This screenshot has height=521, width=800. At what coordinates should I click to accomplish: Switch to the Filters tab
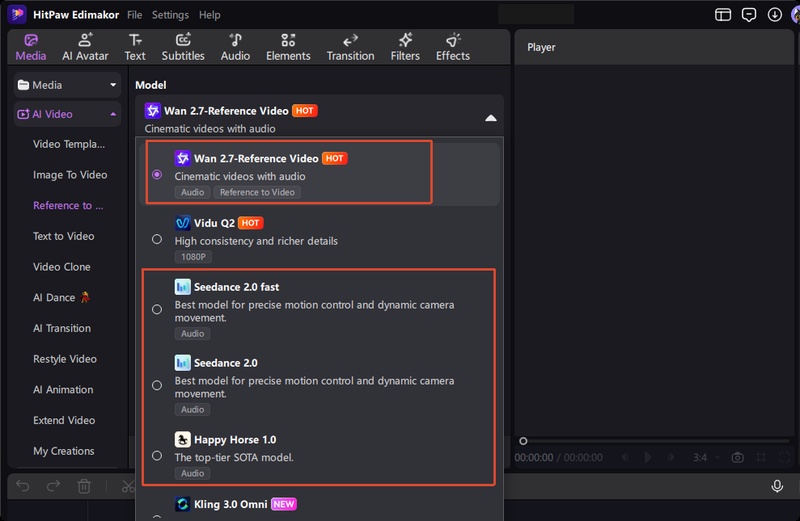click(x=405, y=47)
